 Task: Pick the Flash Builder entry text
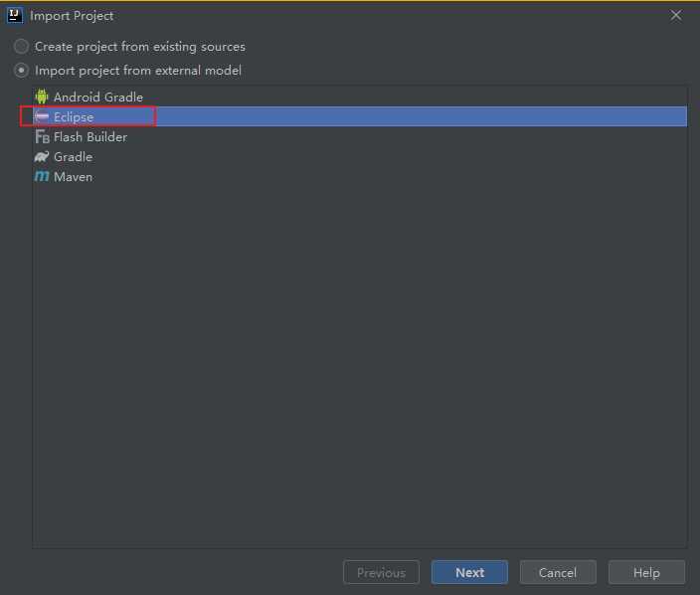click(90, 136)
